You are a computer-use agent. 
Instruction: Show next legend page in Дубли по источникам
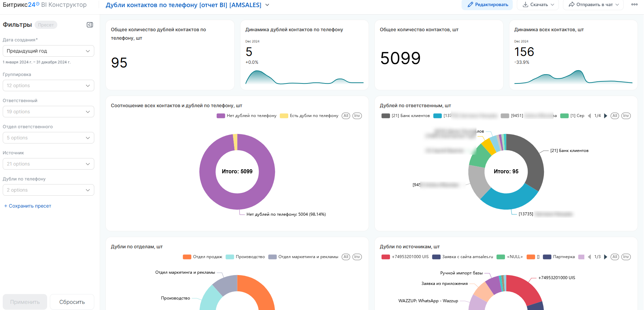point(606,257)
